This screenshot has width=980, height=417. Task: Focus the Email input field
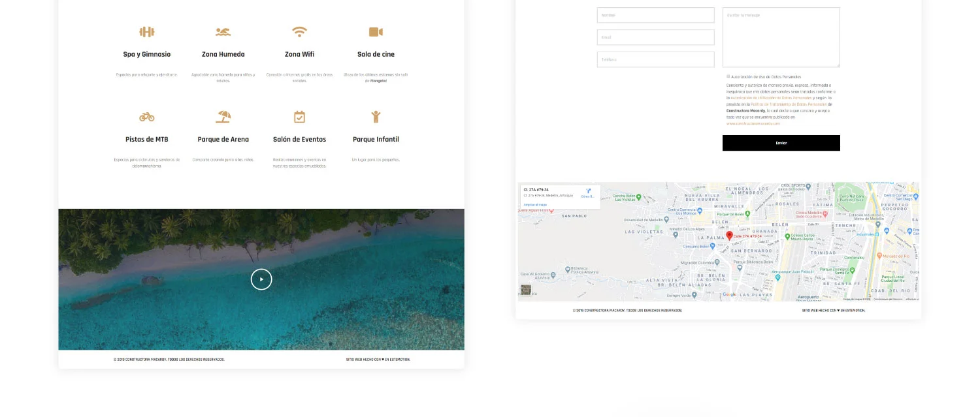coord(655,37)
